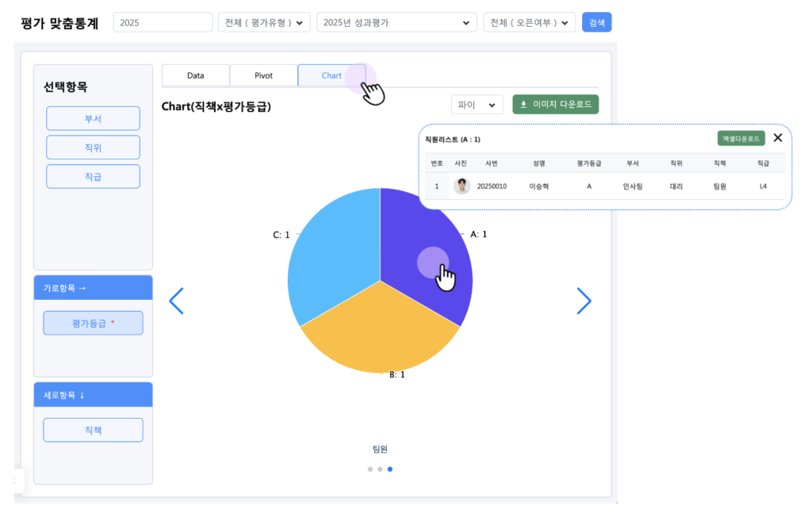Expand the 전체 (오픈여부) dropdown
The width and height of the screenshot is (812, 529).
coord(529,22)
